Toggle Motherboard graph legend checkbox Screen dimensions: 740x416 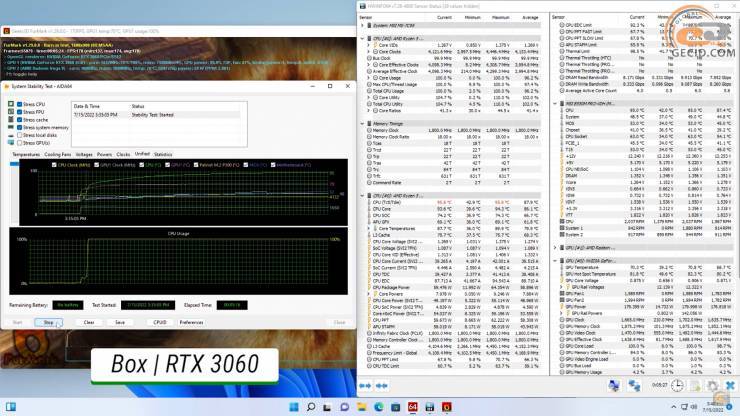(x=273, y=165)
